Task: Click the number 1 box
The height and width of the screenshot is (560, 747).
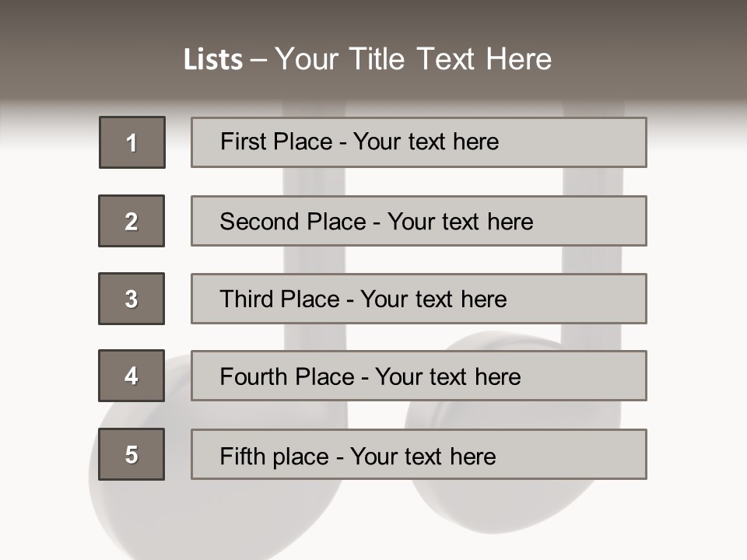Action: (x=132, y=142)
